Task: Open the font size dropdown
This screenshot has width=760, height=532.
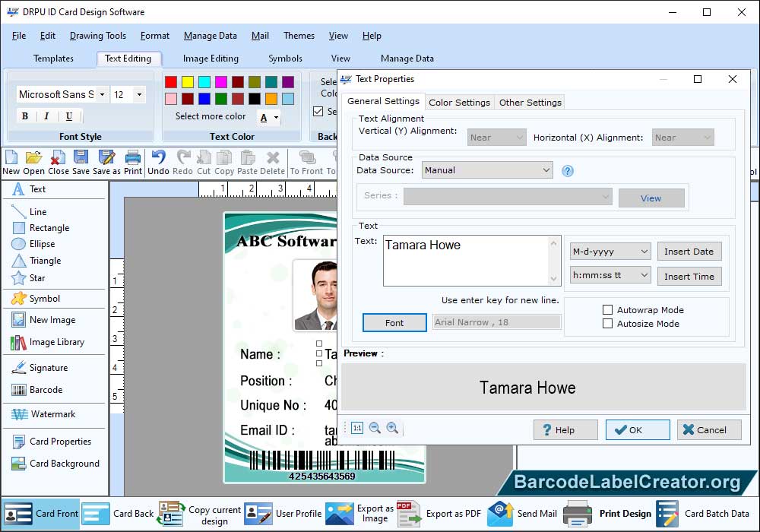Action: click(x=139, y=95)
